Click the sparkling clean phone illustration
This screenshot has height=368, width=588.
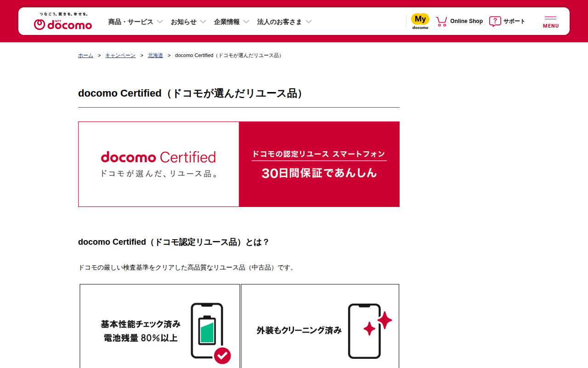coord(370,331)
